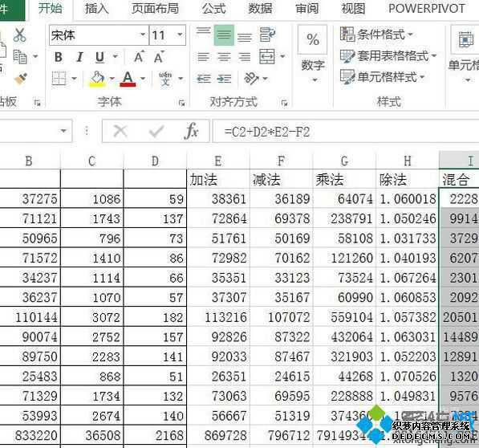The width and height of the screenshot is (479, 448).
Task: Click the Increase Indent icon
Action: (224, 79)
